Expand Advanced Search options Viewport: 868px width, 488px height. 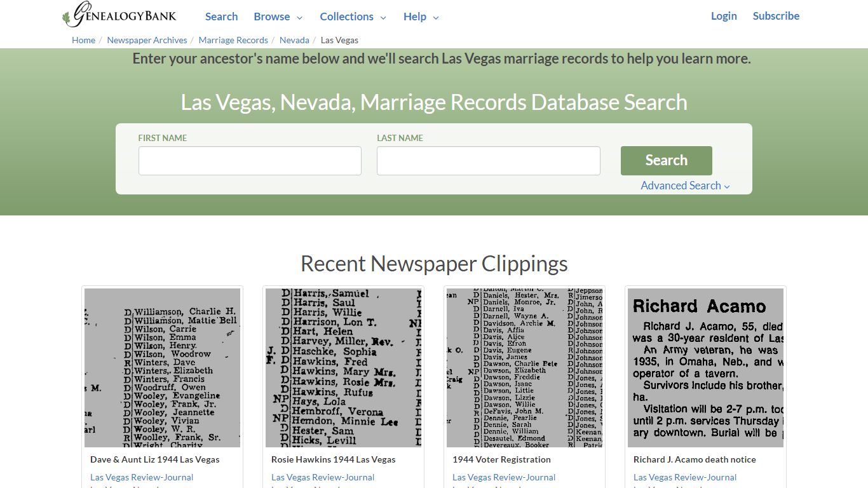685,186
